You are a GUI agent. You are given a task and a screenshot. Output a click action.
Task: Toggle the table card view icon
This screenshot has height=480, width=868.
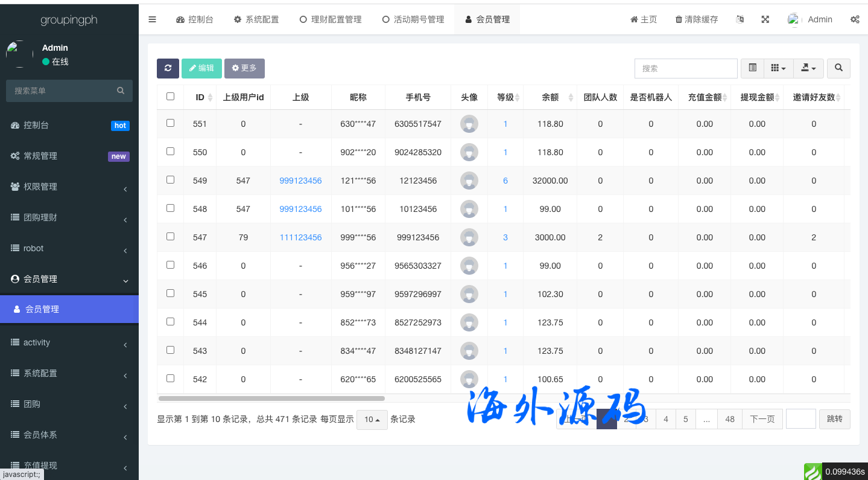click(752, 68)
